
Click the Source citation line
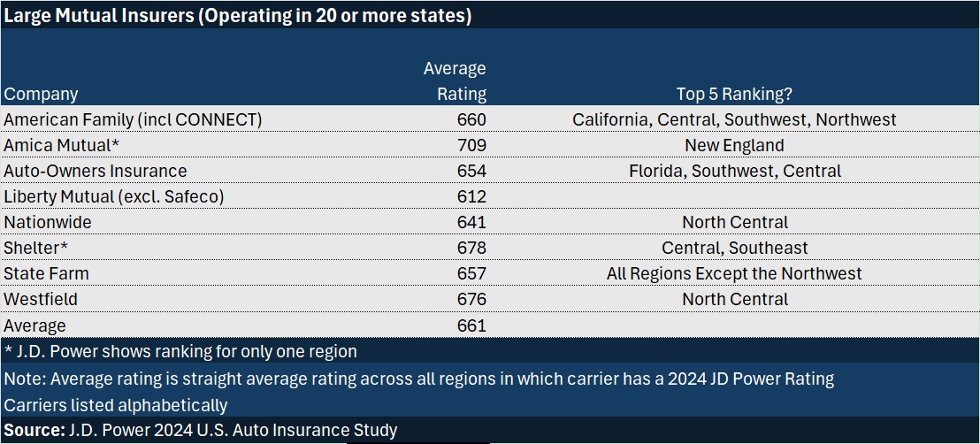pyautogui.click(x=200, y=430)
